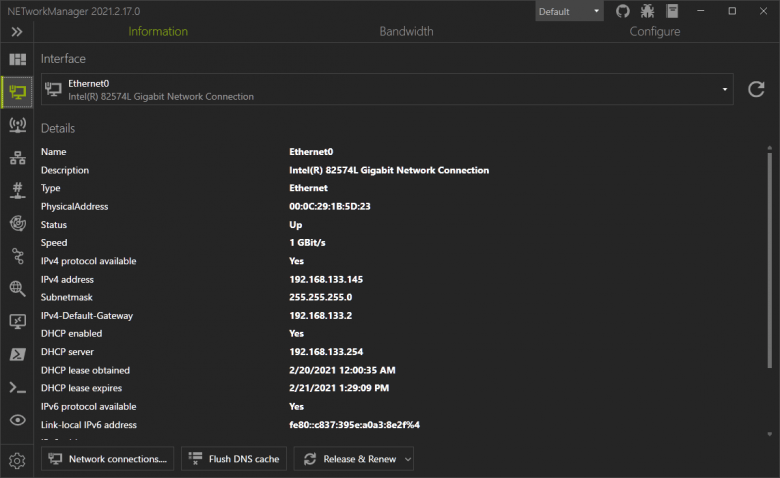Image resolution: width=780 pixels, height=478 pixels.
Task: Expand Release & Renew dropdown arrow
Action: click(x=407, y=459)
